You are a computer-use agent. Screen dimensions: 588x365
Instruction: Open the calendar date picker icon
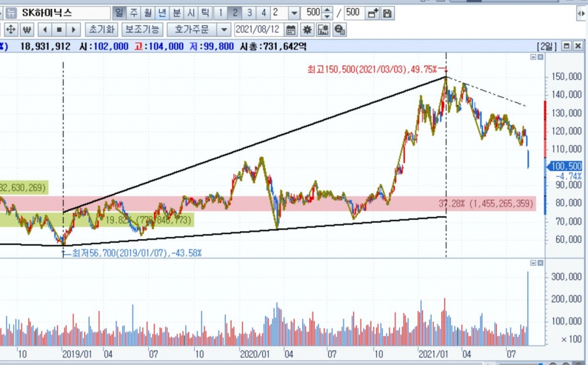[x=291, y=29]
